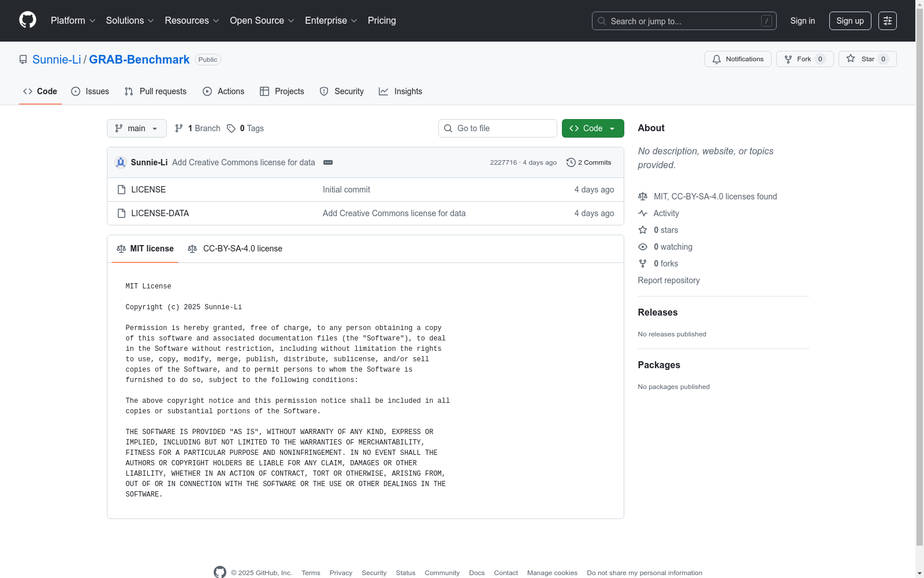Screen dimensions: 924x578
Task: Switch to the Code tab
Action: pos(40,91)
